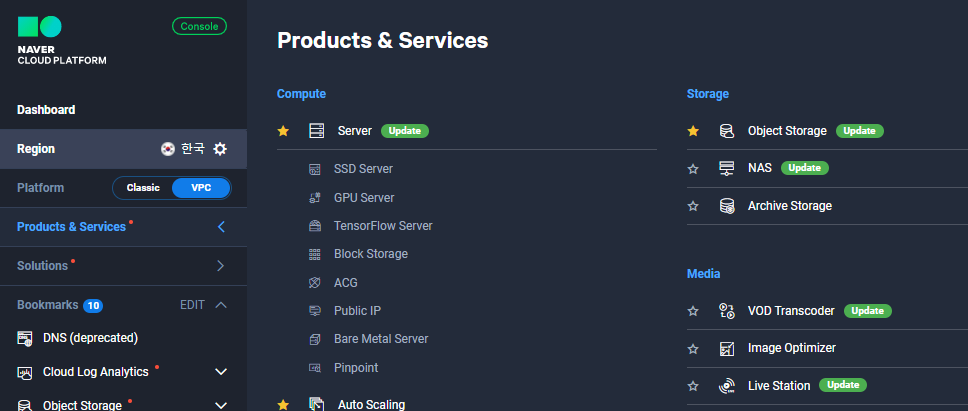
Task: Switch platform to VPC
Action: click(x=201, y=188)
